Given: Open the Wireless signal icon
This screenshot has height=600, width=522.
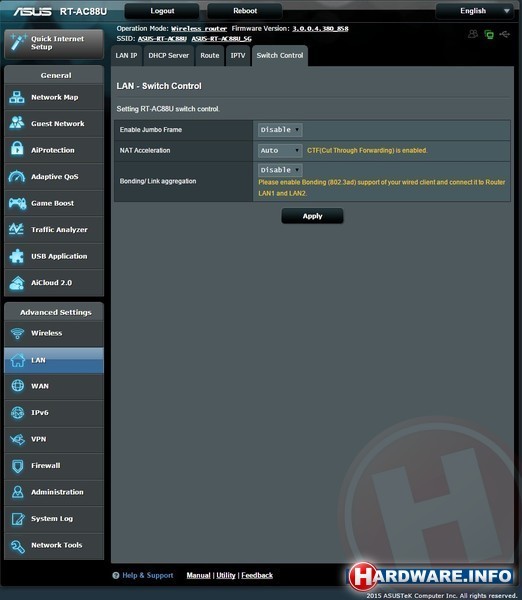Looking at the screenshot, I should click(x=17, y=333).
